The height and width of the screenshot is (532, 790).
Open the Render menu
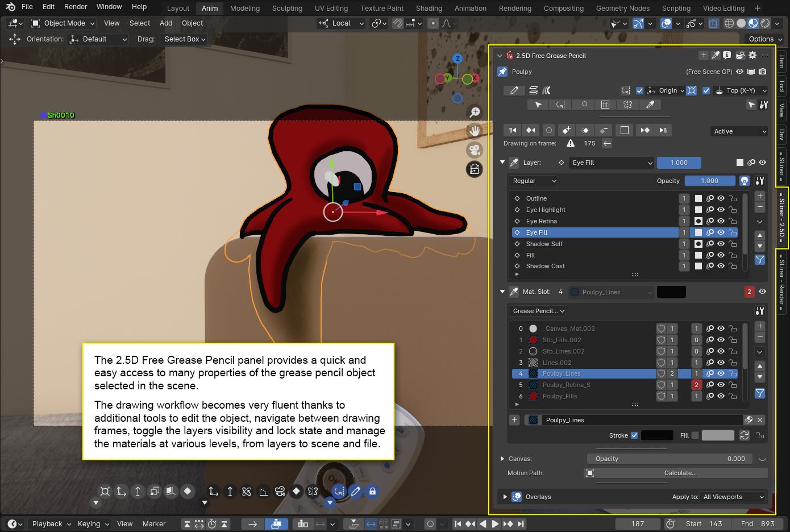pyautogui.click(x=76, y=7)
